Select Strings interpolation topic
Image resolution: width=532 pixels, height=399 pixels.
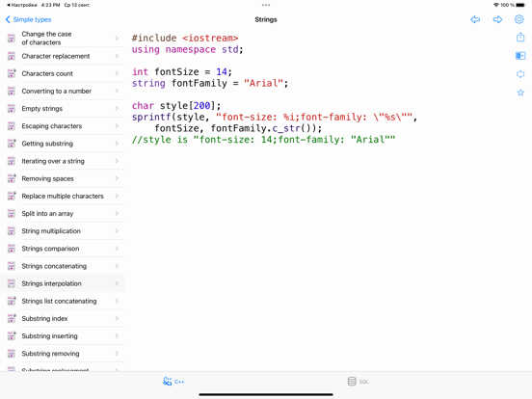[63, 283]
